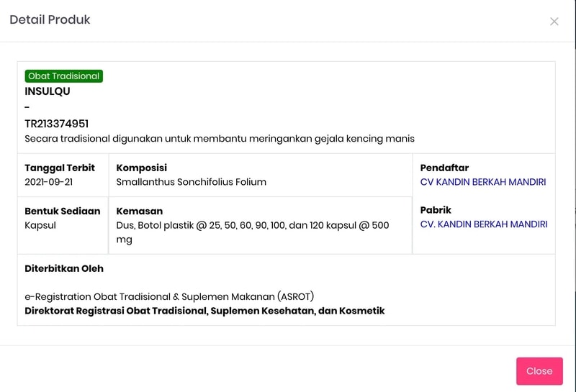Select the Dus, Botol plastik packaging text
This screenshot has height=392, width=576.
click(x=252, y=225)
